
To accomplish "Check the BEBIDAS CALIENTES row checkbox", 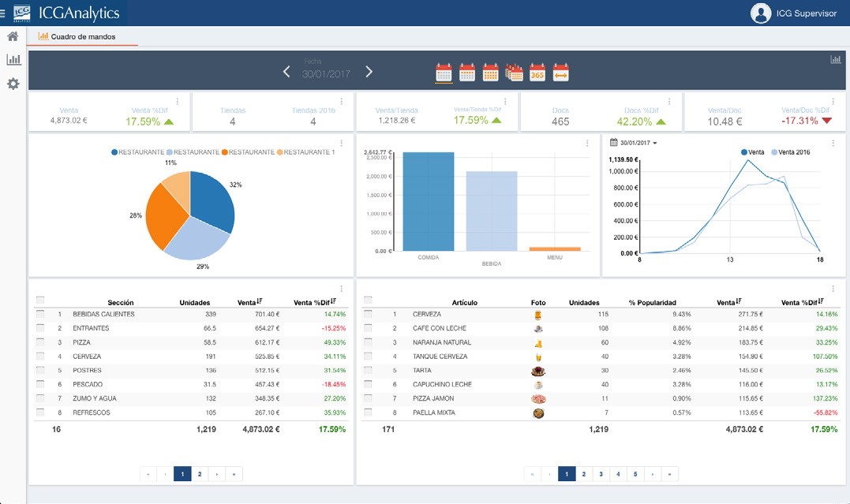I will [40, 314].
